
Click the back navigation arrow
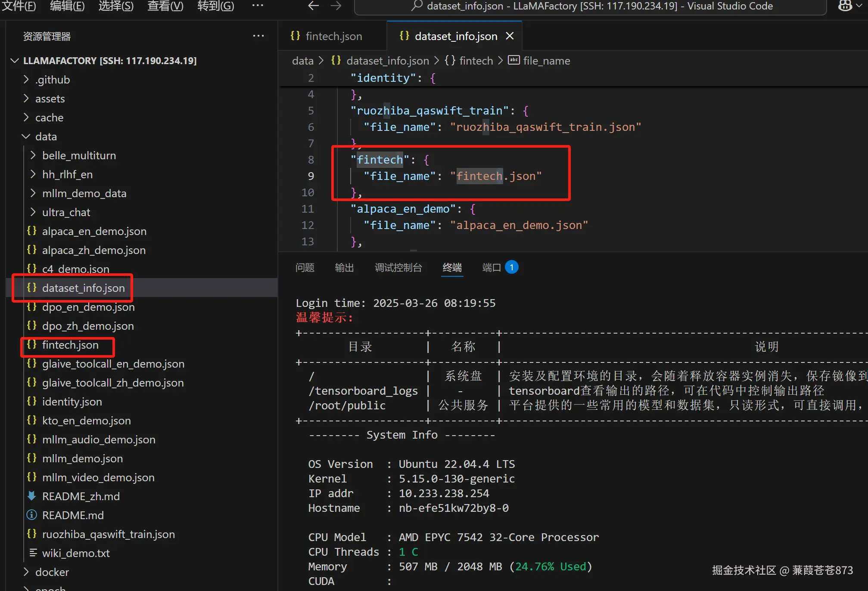click(x=313, y=6)
